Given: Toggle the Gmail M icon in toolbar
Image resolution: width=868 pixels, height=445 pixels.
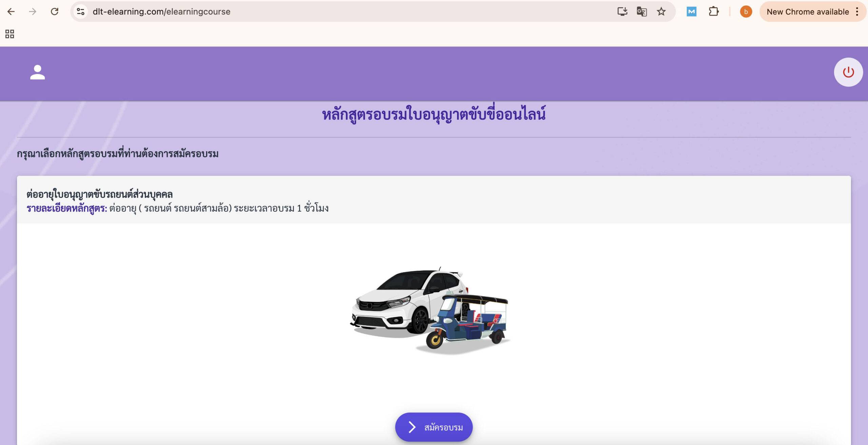Looking at the screenshot, I should click(x=693, y=11).
